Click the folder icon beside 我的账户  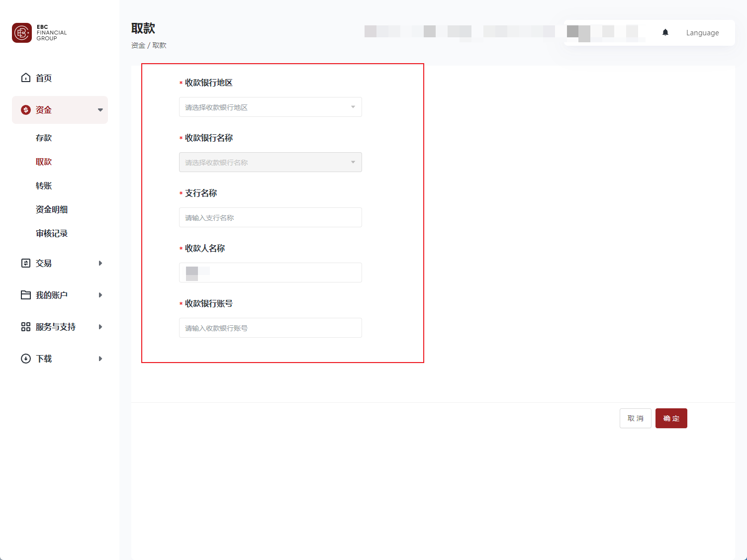pos(26,295)
